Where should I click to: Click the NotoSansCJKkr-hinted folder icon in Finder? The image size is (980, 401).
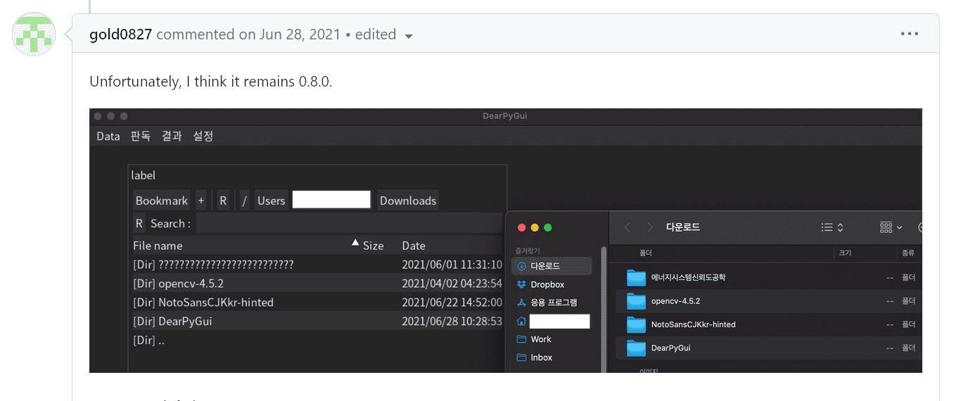coord(636,324)
